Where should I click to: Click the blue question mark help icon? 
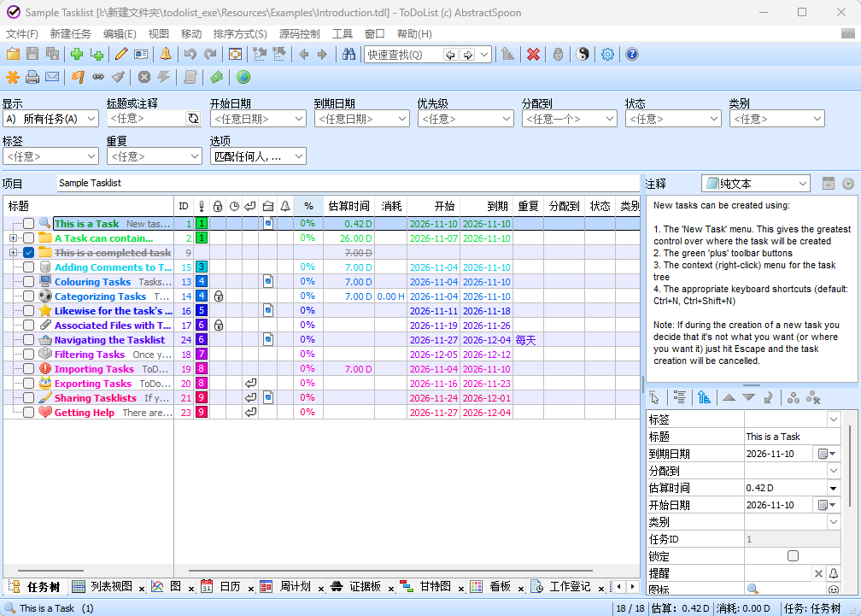(x=632, y=55)
